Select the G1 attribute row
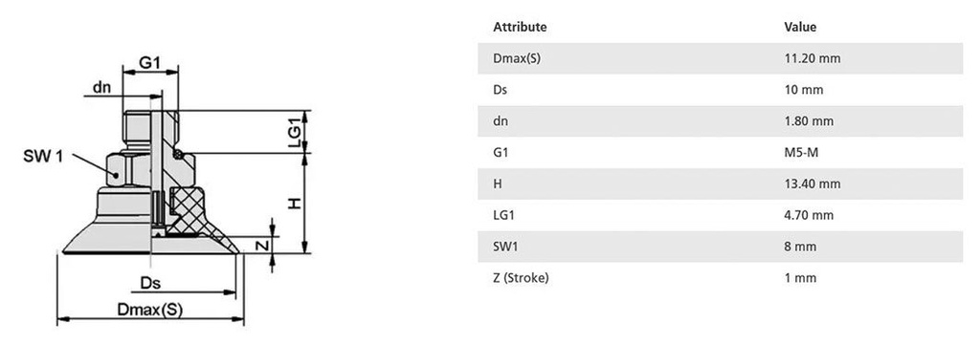This screenshot has width=980, height=345. pos(720,152)
